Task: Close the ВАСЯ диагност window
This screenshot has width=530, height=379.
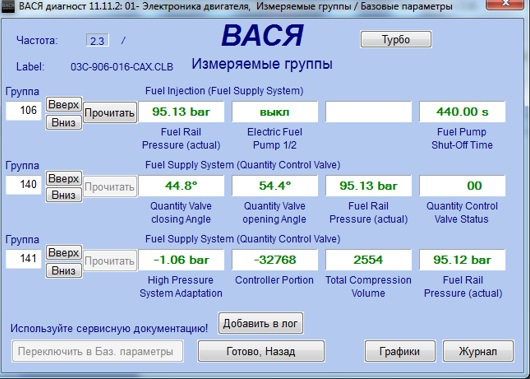Action: click(x=506, y=3)
